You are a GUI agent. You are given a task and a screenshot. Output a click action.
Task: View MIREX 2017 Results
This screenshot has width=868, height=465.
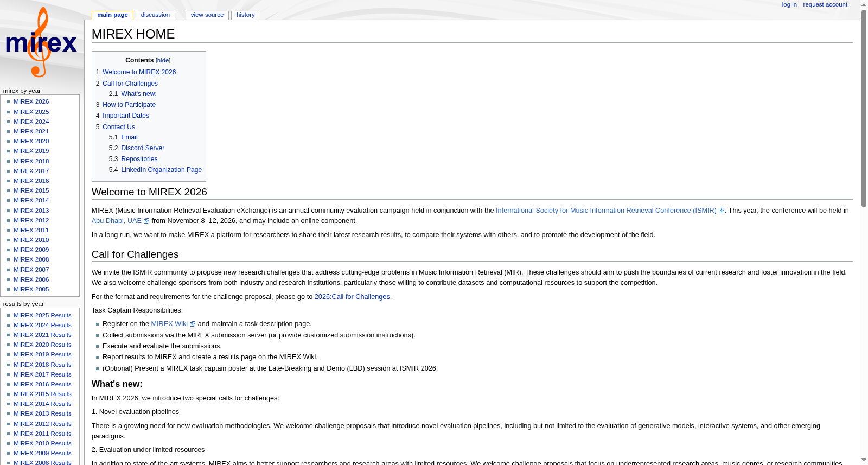42,374
